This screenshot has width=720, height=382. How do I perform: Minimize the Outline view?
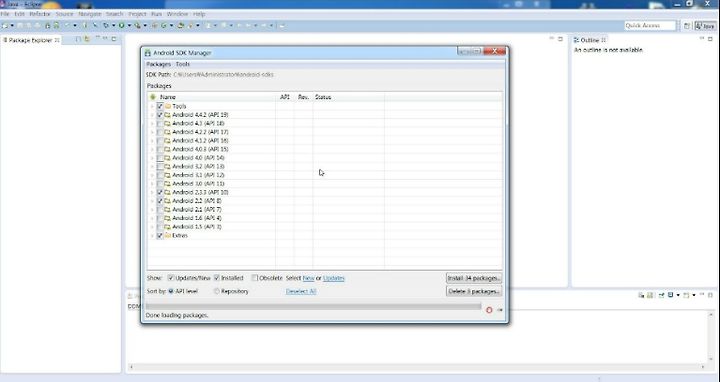click(x=702, y=39)
